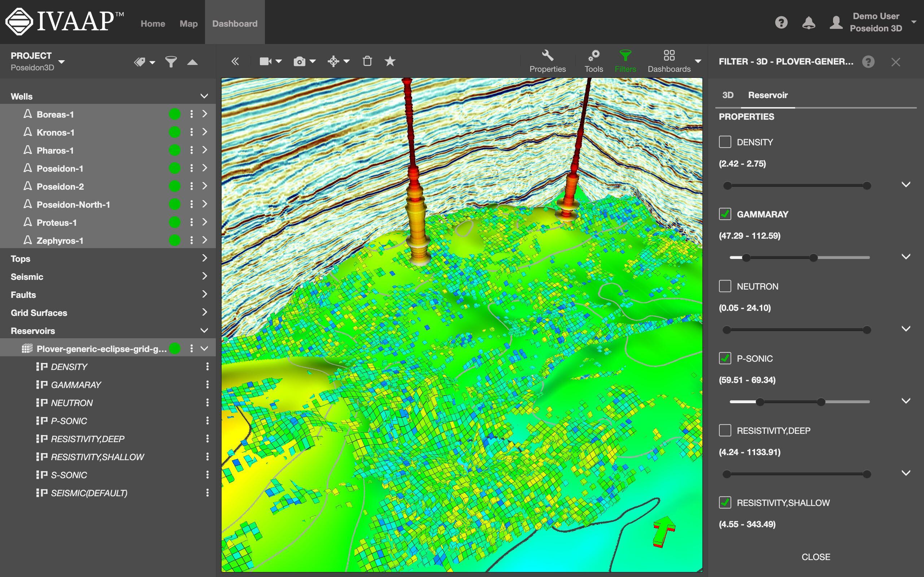Click the CLOSE button in filter panel

tap(816, 557)
